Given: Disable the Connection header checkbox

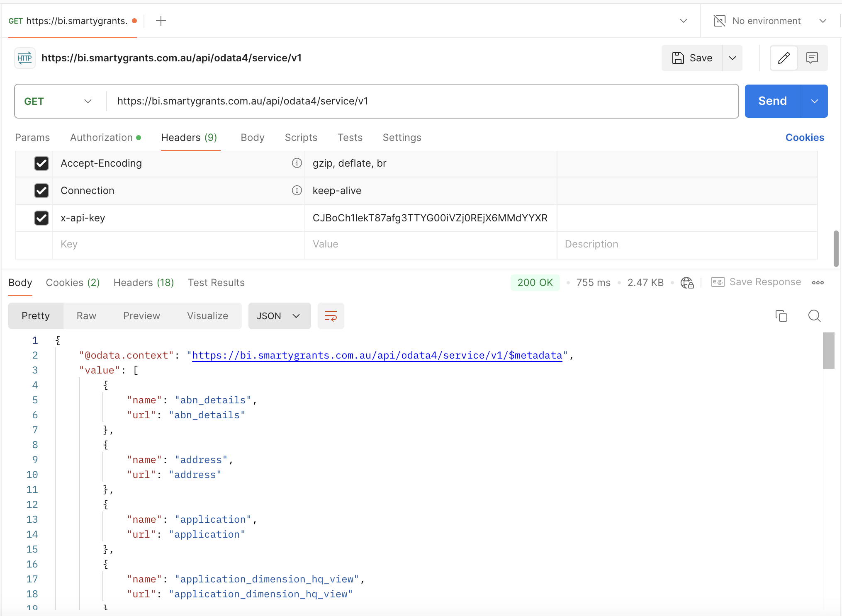Looking at the screenshot, I should click(x=41, y=191).
